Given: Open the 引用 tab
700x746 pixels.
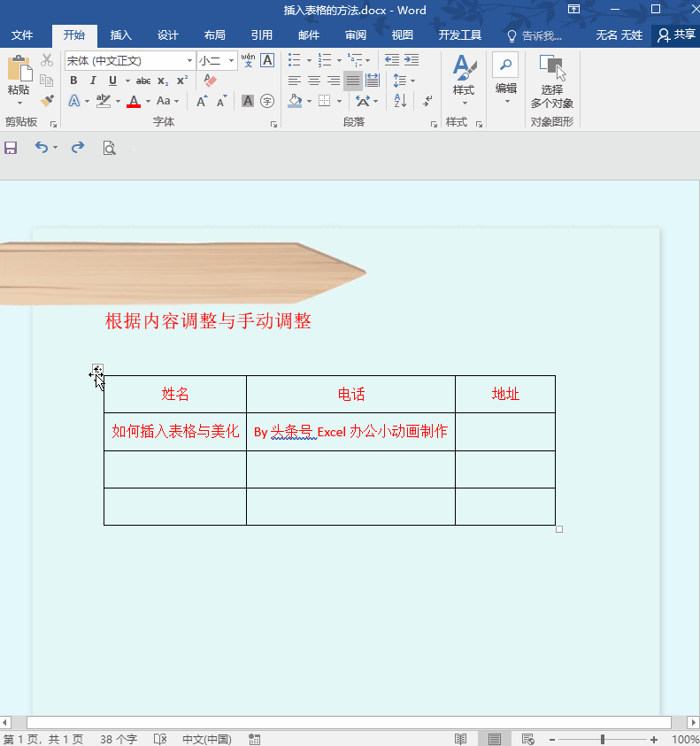Looking at the screenshot, I should (261, 35).
